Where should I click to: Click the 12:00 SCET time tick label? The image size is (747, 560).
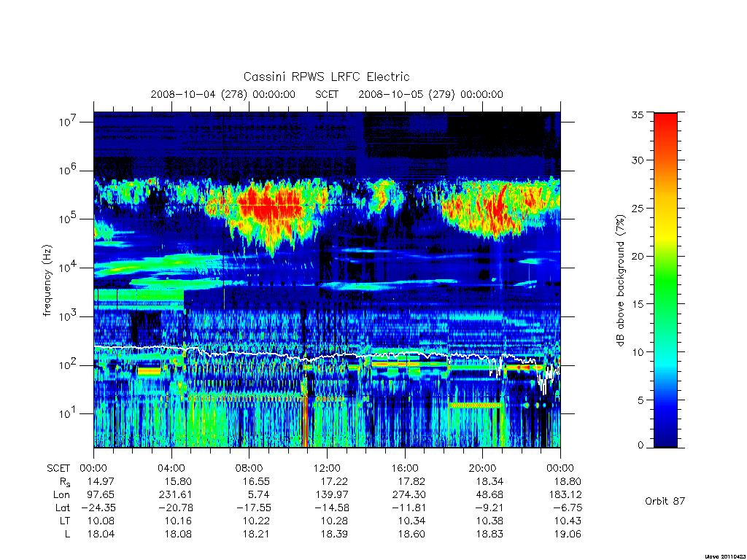[327, 468]
